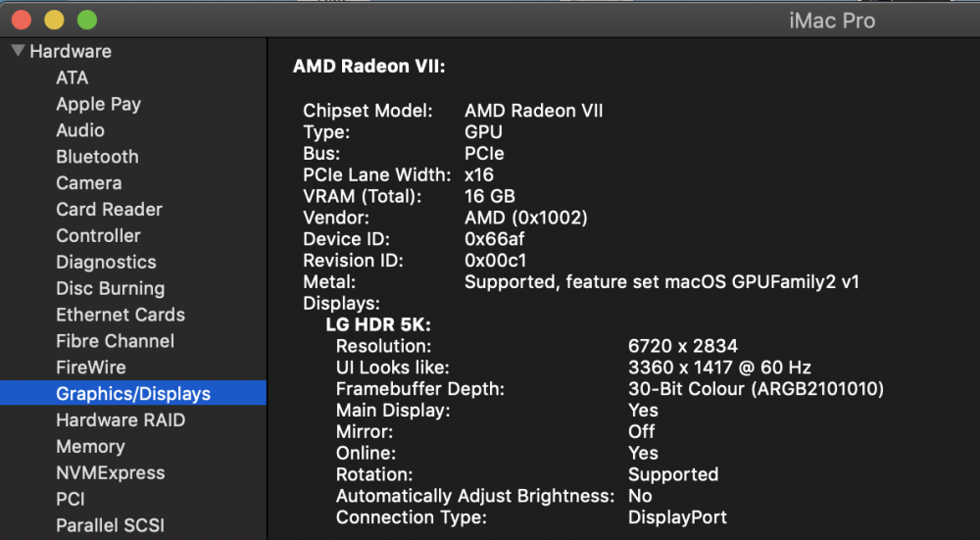Select Memory in the sidebar
The width and height of the screenshot is (980, 540).
(90, 446)
